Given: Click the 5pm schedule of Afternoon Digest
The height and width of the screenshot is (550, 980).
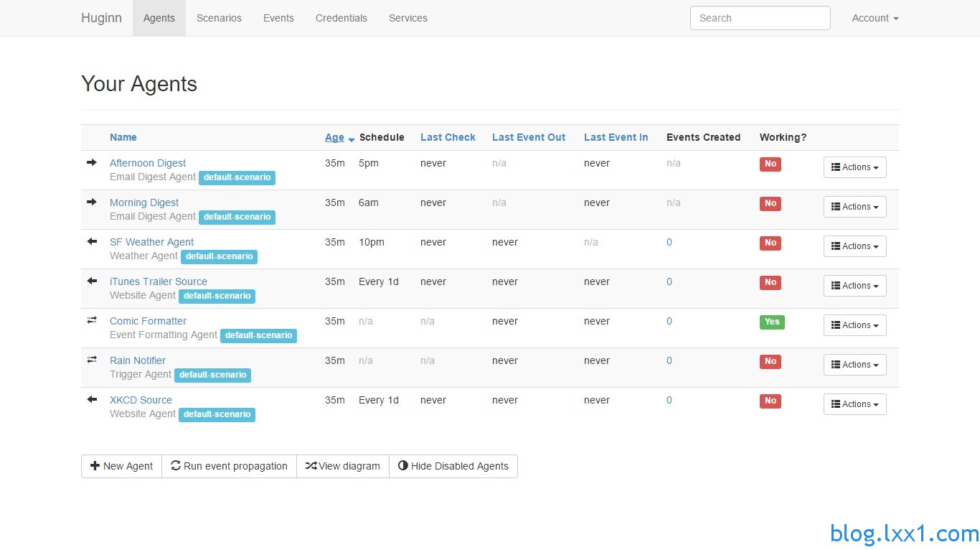Looking at the screenshot, I should pyautogui.click(x=369, y=163).
